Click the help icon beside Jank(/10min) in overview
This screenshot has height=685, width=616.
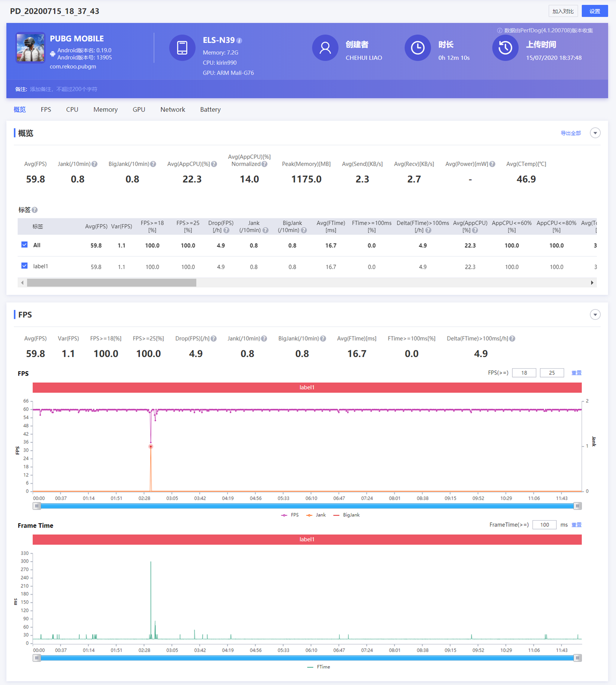click(x=95, y=164)
